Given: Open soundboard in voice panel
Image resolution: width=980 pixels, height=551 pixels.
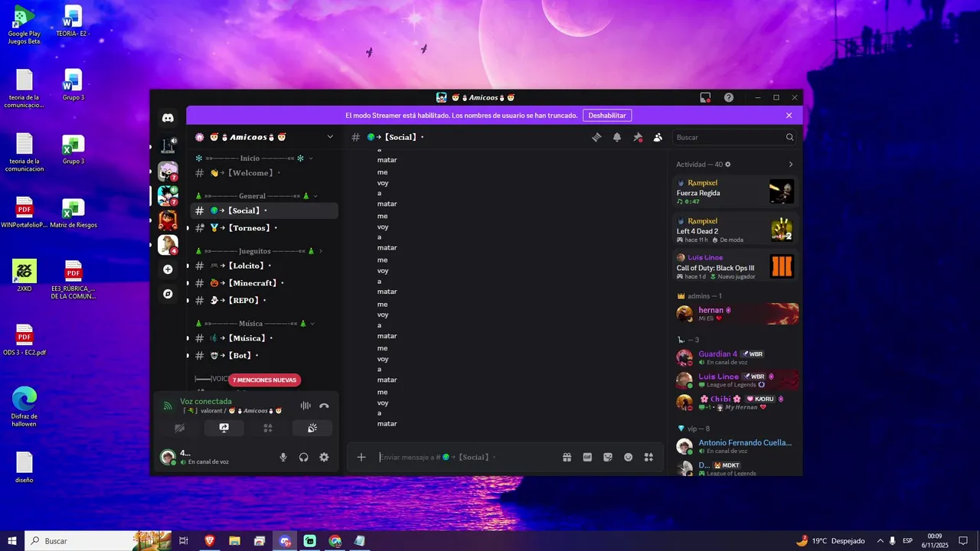Looking at the screenshot, I should (312, 428).
